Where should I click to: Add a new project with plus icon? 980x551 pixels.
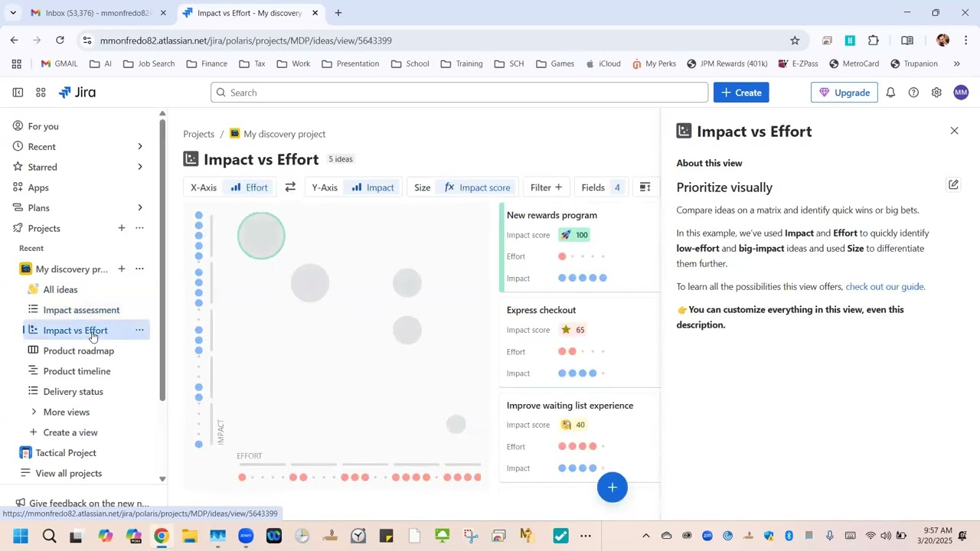click(x=121, y=228)
